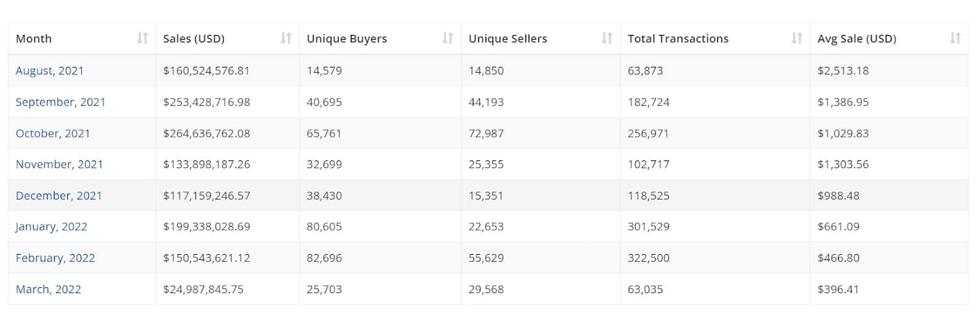This screenshot has width=980, height=314.
Task: Click the Sales (USD) sort arrows icon
Action: (x=286, y=39)
